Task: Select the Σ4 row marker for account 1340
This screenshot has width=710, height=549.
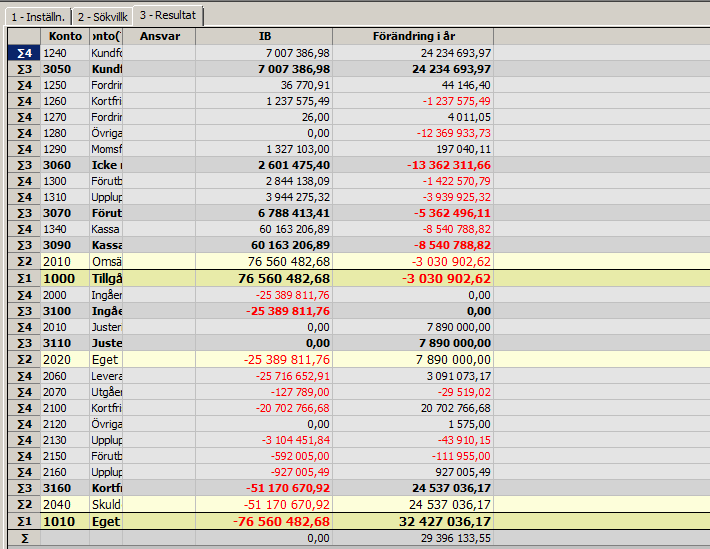Action: (24, 229)
